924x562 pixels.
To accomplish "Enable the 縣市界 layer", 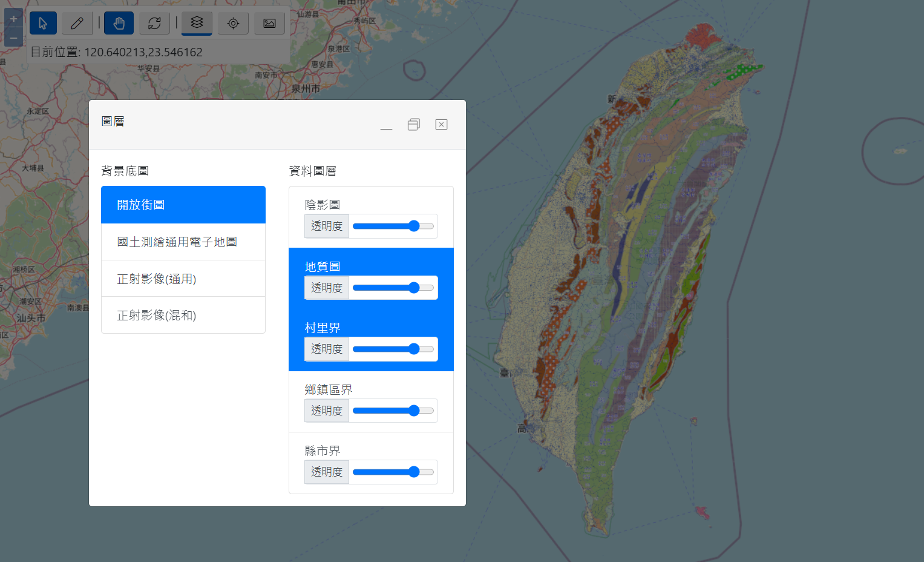I will pos(322,451).
